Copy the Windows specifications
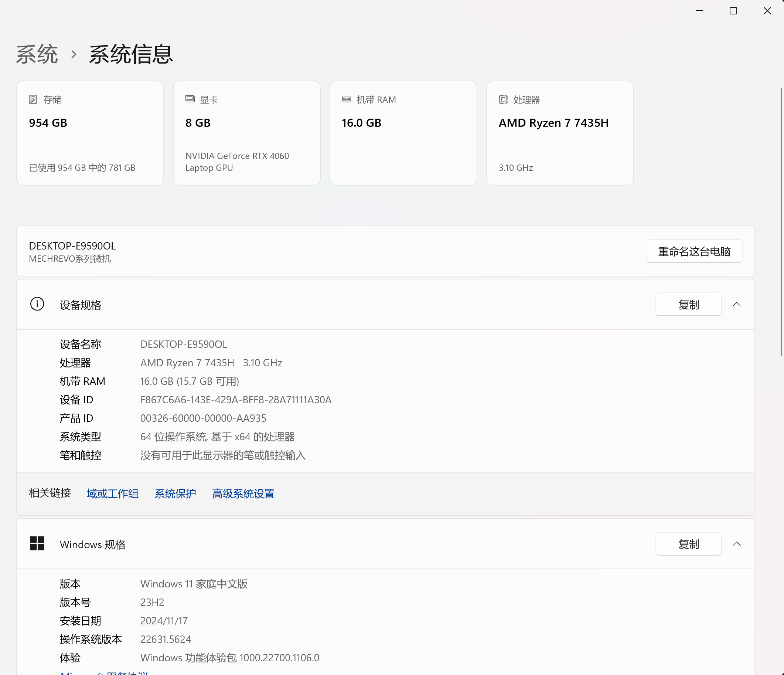784x675 pixels. (688, 544)
